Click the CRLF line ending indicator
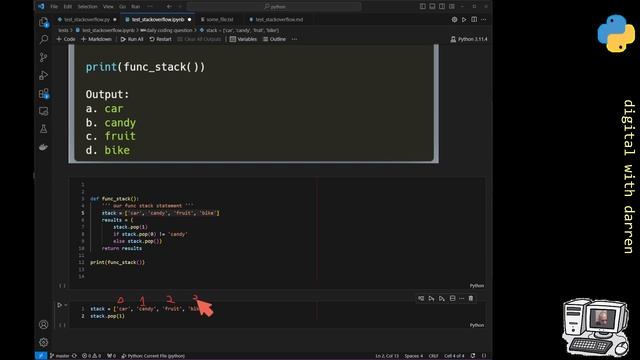The image size is (640, 360). click(x=433, y=356)
